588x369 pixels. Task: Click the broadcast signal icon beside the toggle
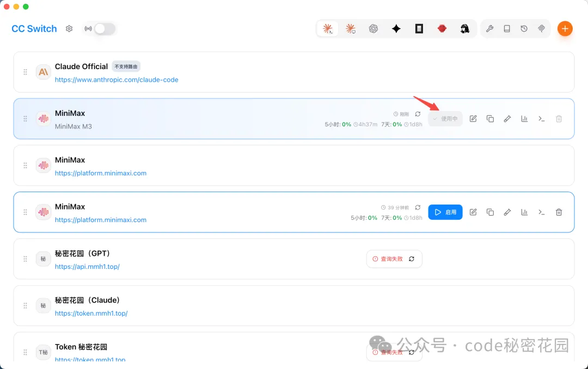pos(88,29)
